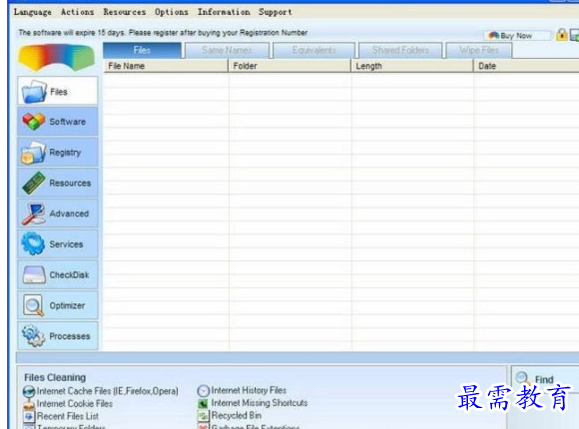The image size is (579, 429).
Task: Switch to the Equivalents tab
Action: click(314, 50)
